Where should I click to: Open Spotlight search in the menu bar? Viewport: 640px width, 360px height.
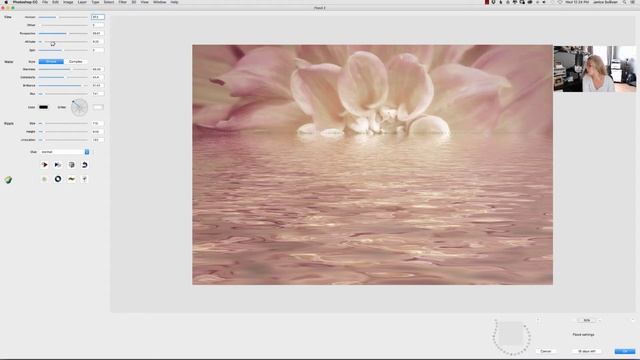click(x=624, y=2)
